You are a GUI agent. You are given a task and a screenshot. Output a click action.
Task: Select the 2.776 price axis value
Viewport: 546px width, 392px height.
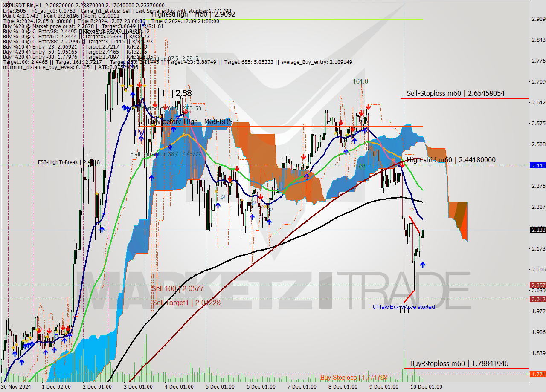(x=538, y=61)
